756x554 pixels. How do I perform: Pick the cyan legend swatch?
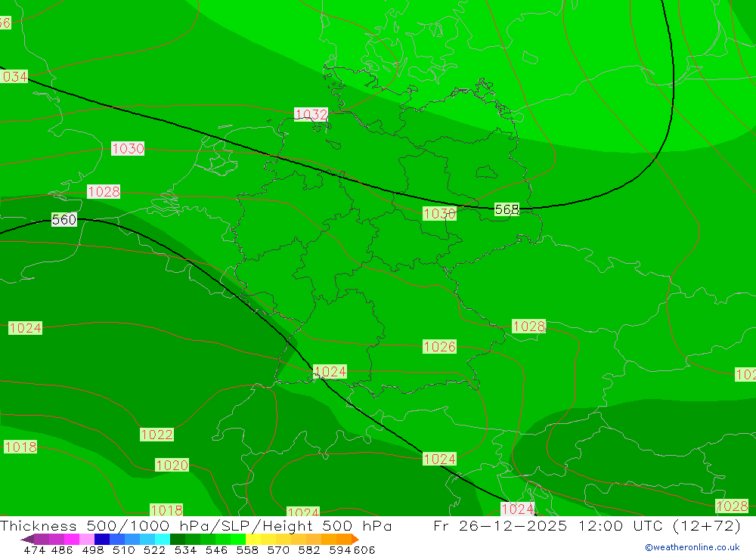163,539
